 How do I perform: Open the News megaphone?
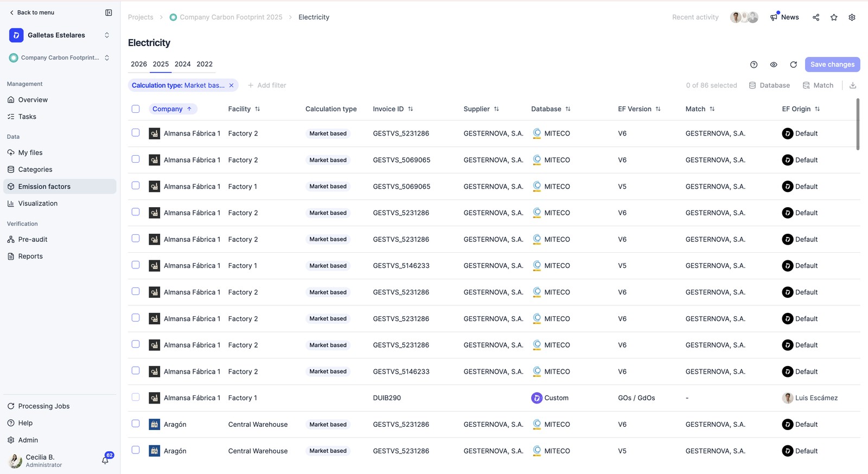(x=784, y=17)
